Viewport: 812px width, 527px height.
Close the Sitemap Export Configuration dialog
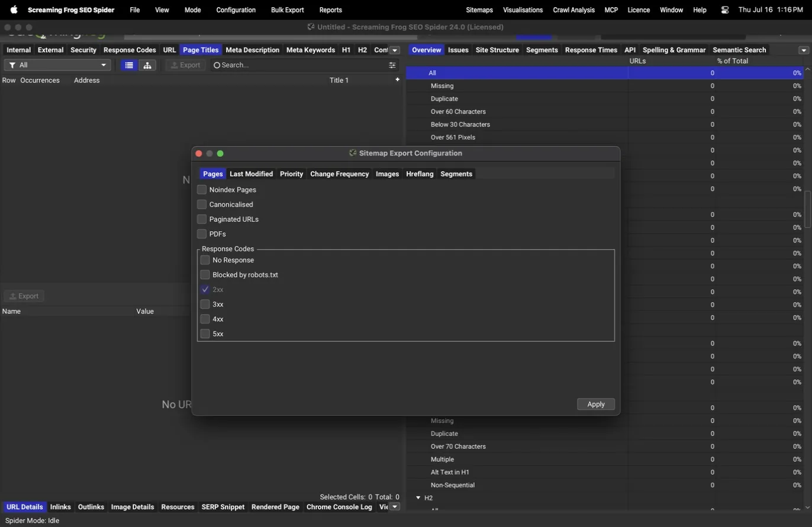coord(199,153)
